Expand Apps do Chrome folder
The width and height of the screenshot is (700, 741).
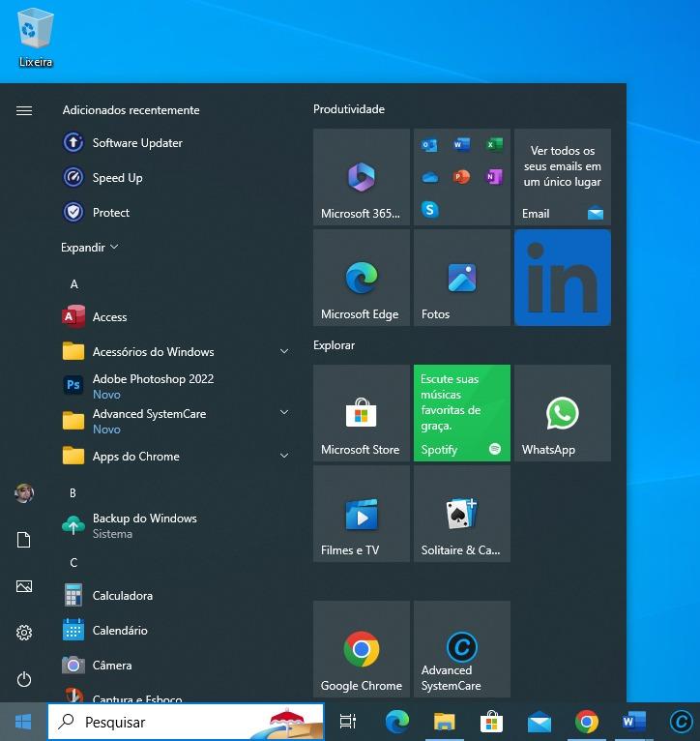284,456
